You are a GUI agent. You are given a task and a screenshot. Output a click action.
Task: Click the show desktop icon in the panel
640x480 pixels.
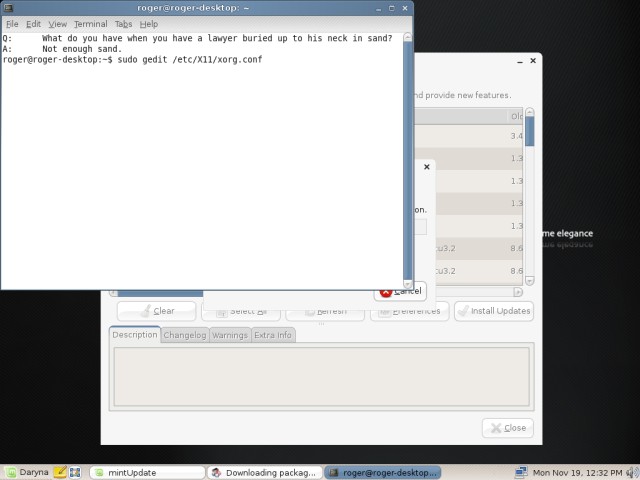(x=75, y=473)
